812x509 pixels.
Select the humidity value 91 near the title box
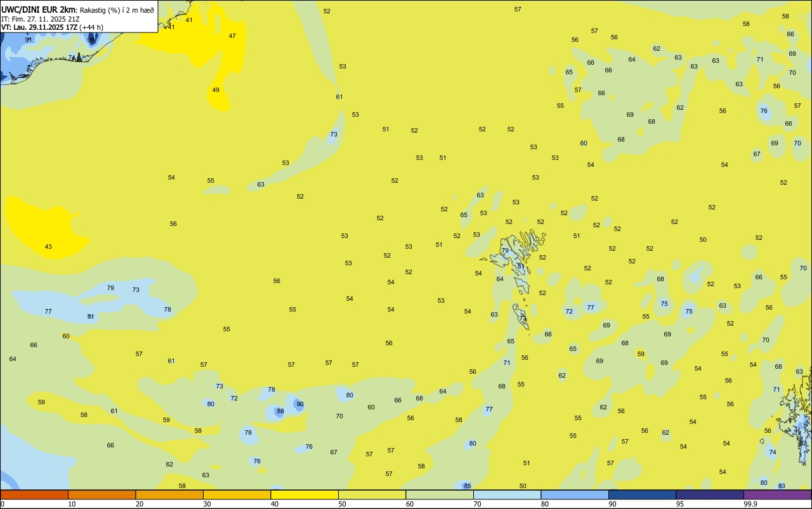(x=29, y=39)
